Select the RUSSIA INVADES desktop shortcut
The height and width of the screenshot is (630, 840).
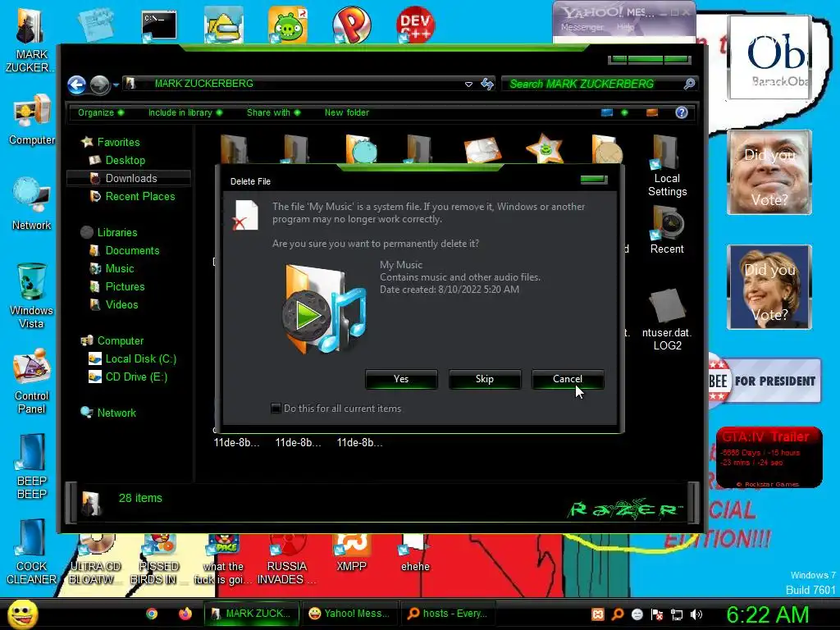286,559
